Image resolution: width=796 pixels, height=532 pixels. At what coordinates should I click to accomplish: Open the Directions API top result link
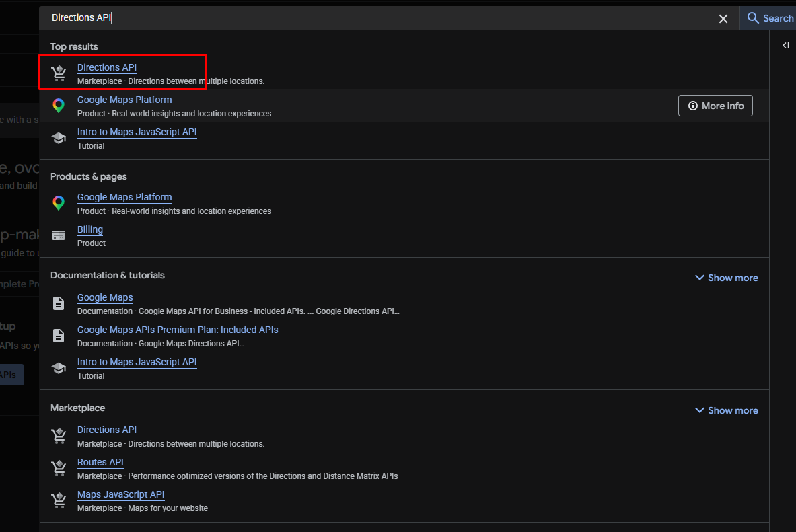click(x=106, y=67)
